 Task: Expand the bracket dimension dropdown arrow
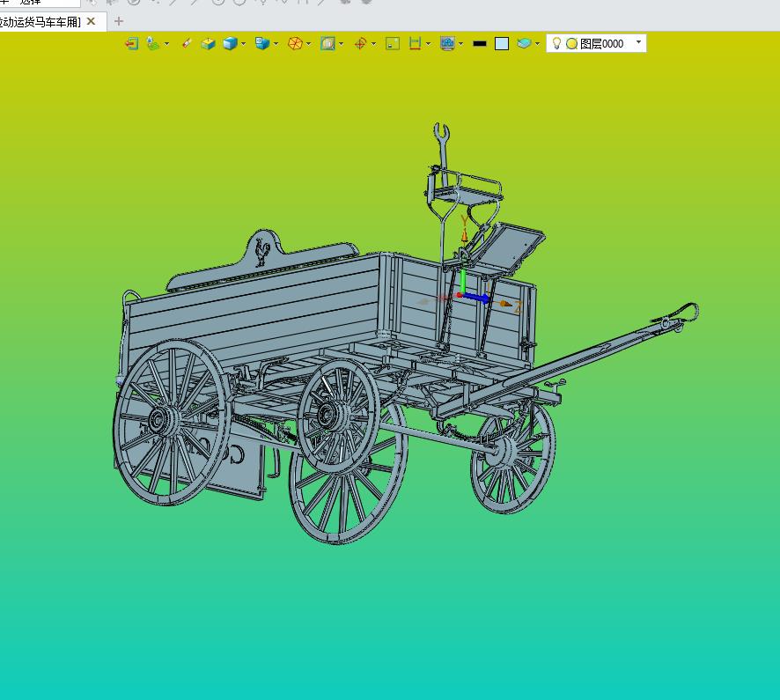[x=429, y=44]
